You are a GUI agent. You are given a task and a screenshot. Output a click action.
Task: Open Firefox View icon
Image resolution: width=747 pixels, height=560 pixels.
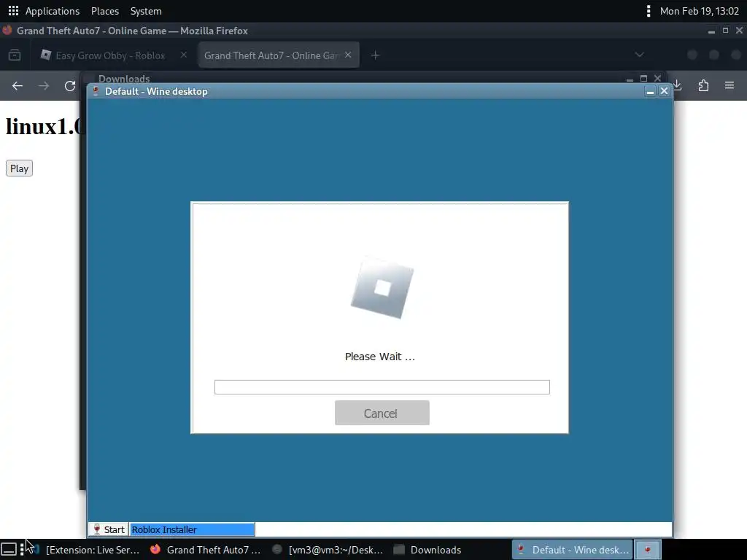tap(15, 55)
